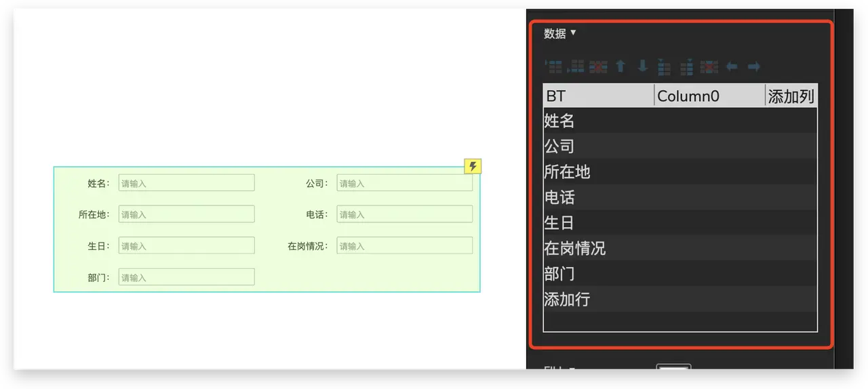Select the 部门 row in the data table

[559, 274]
